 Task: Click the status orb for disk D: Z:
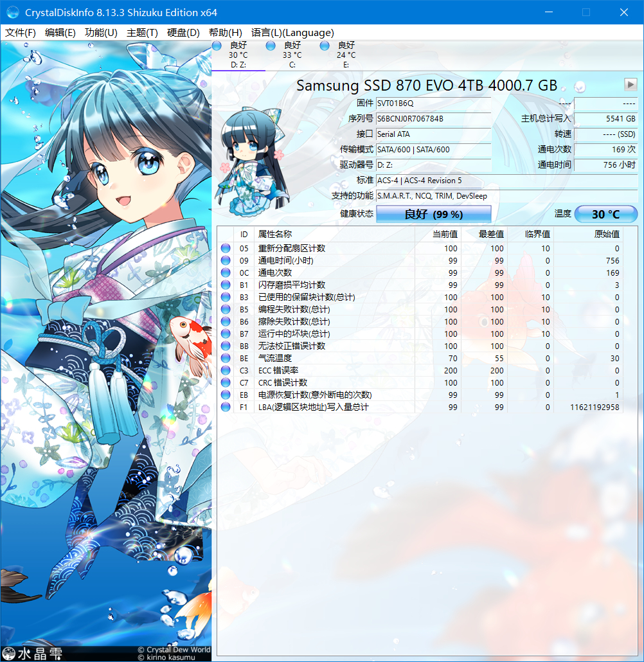(217, 46)
